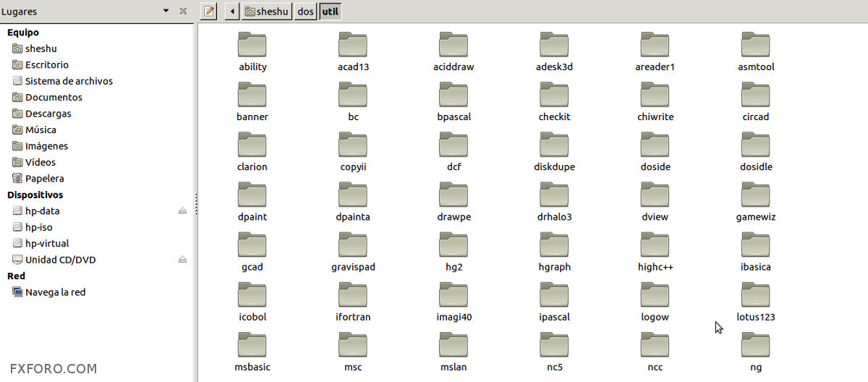Click the ifortran folder name

353,317
